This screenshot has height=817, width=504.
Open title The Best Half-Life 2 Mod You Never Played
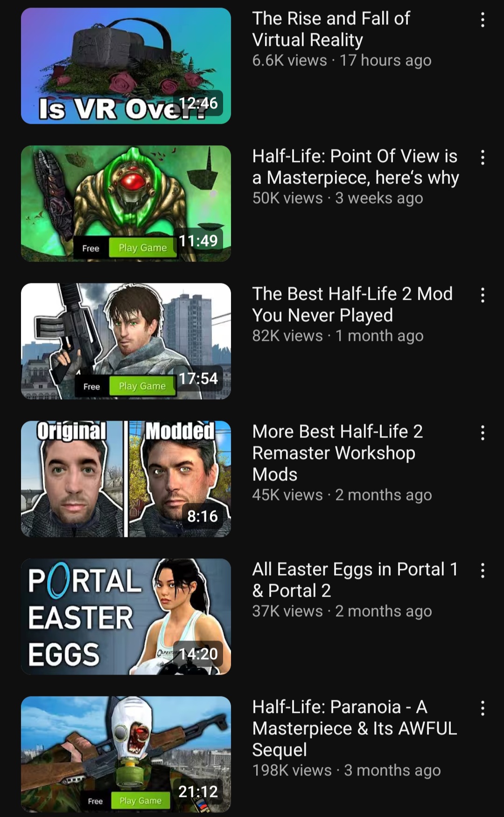coord(352,304)
